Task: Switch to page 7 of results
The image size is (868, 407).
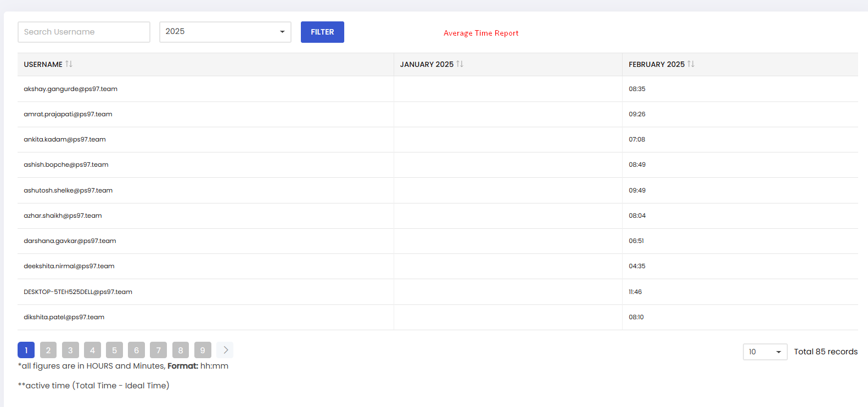Action: 158,350
